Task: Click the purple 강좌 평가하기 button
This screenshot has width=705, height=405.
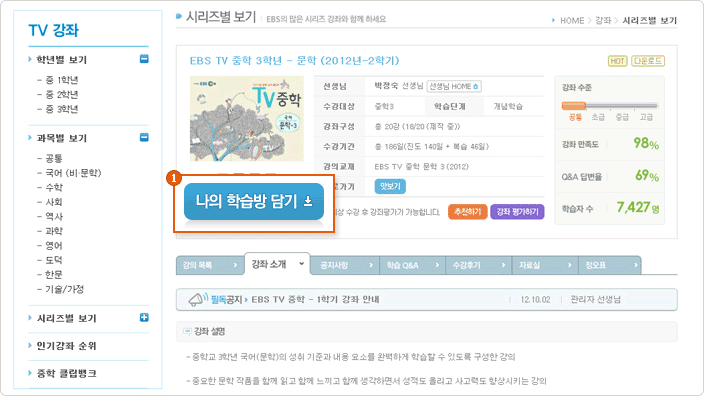Action: pos(517,212)
